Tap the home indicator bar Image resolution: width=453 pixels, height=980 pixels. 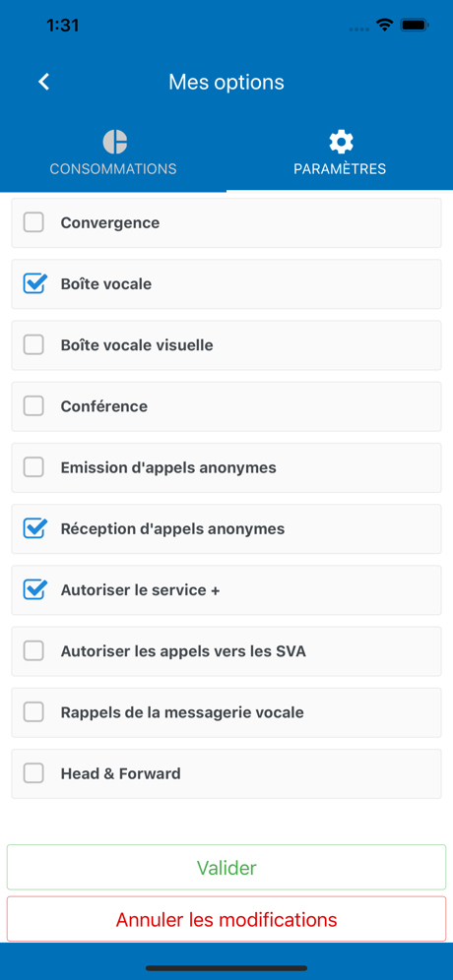226,968
